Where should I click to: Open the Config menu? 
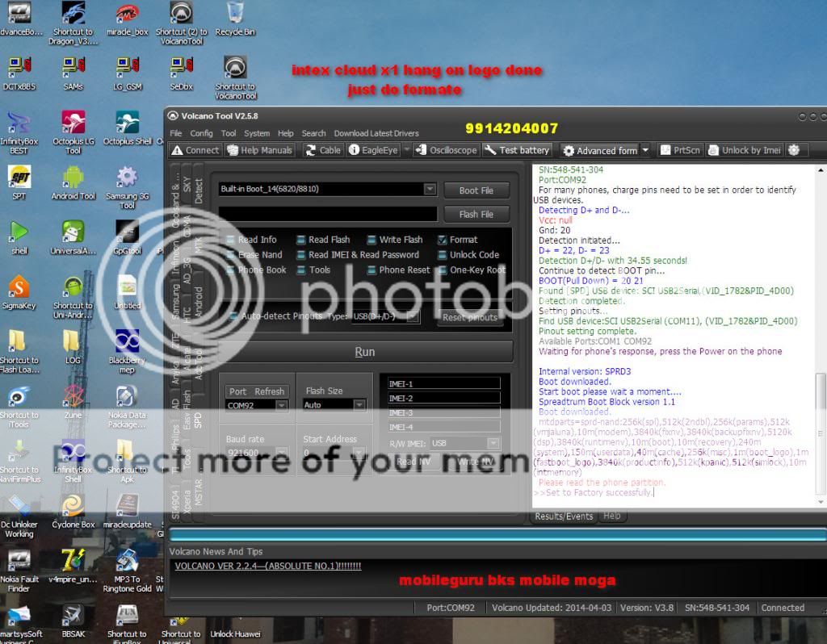201,133
